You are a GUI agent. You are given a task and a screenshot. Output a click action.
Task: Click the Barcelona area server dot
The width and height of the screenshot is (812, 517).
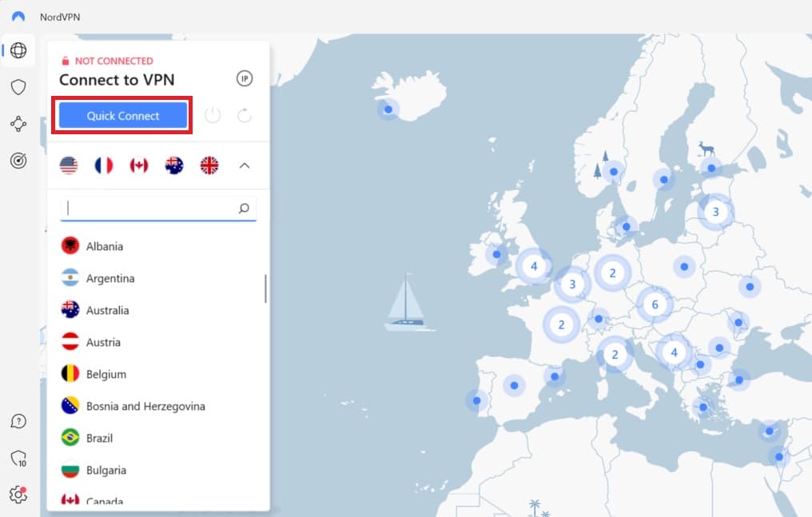(x=555, y=376)
